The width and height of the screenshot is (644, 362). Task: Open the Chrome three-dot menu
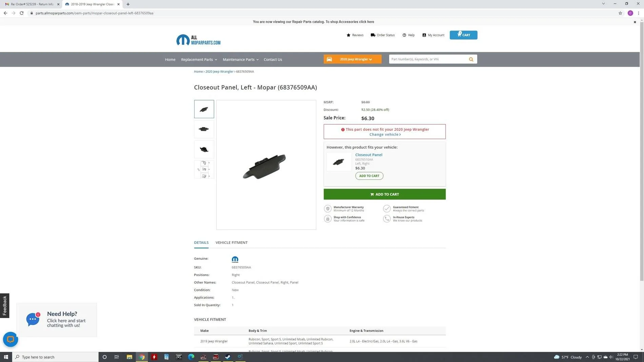click(x=639, y=13)
